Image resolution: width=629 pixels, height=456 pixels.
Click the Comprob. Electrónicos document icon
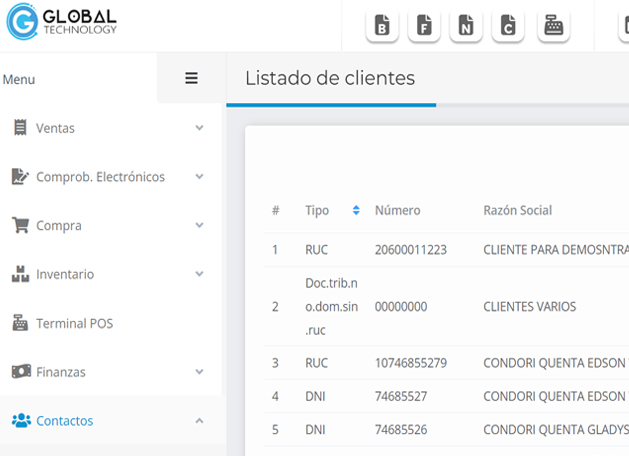click(x=20, y=176)
